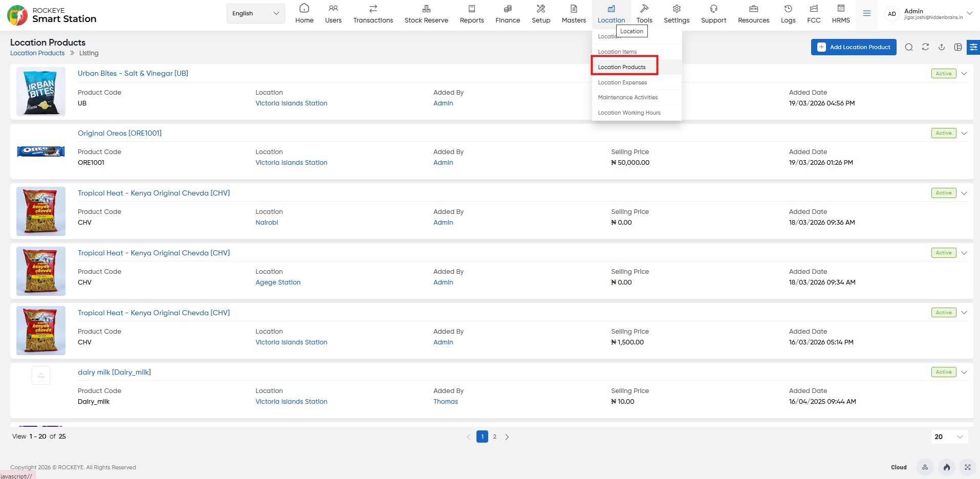Image resolution: width=980 pixels, height=479 pixels.
Task: Open Urban Bites - Salt & Vinegar link
Action: [x=133, y=73]
